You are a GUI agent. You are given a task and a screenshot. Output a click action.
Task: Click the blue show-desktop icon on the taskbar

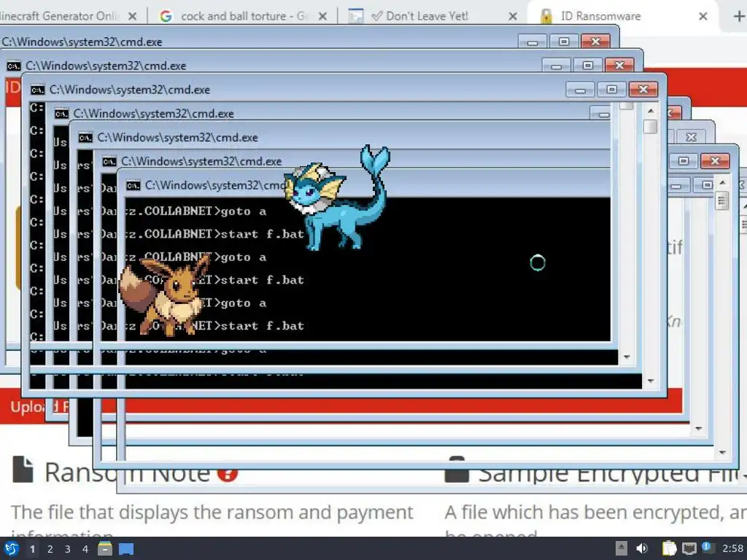click(x=126, y=549)
